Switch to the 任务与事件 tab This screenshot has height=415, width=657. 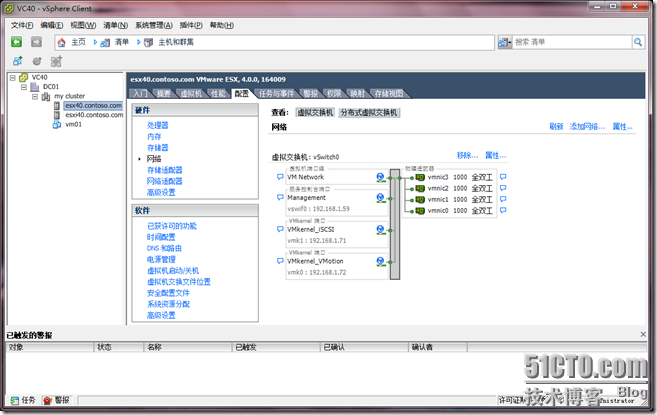tap(276, 93)
